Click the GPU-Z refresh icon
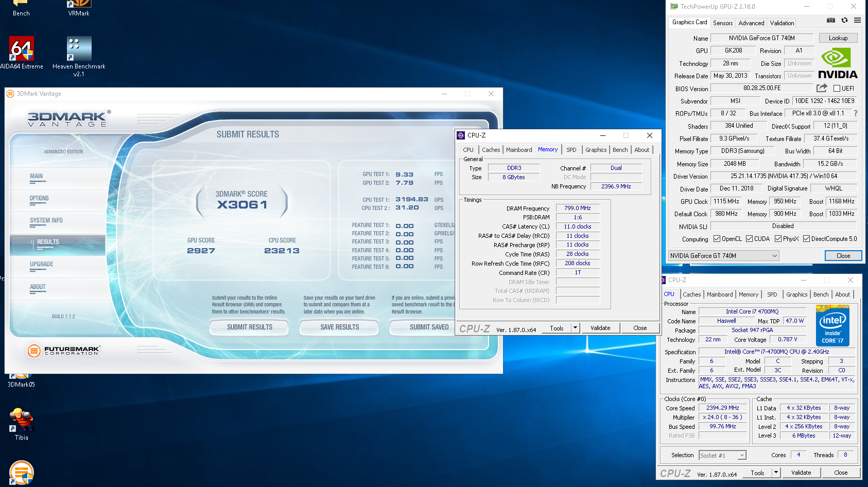 pyautogui.click(x=844, y=21)
